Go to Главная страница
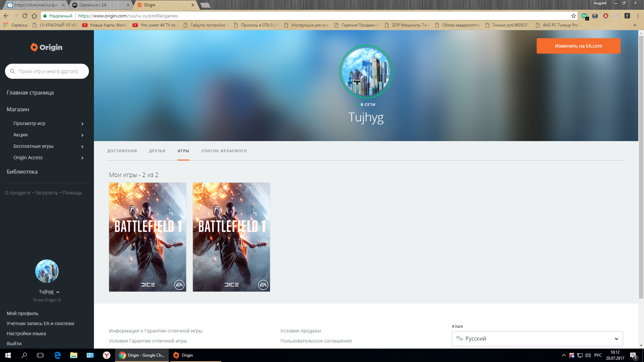This screenshot has width=644, height=362. pyautogui.click(x=30, y=93)
